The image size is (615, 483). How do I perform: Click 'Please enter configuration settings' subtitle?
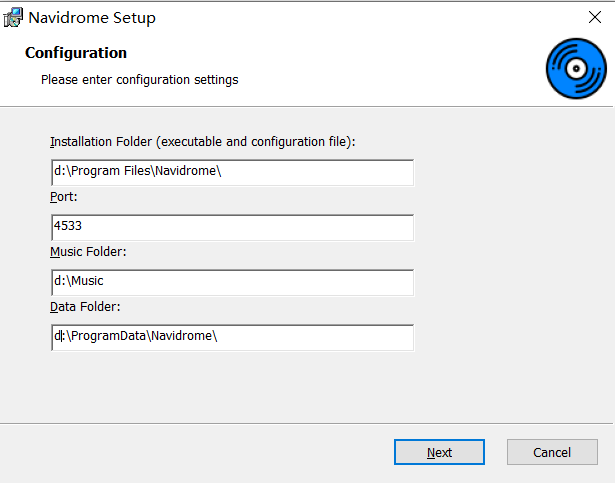(139, 79)
